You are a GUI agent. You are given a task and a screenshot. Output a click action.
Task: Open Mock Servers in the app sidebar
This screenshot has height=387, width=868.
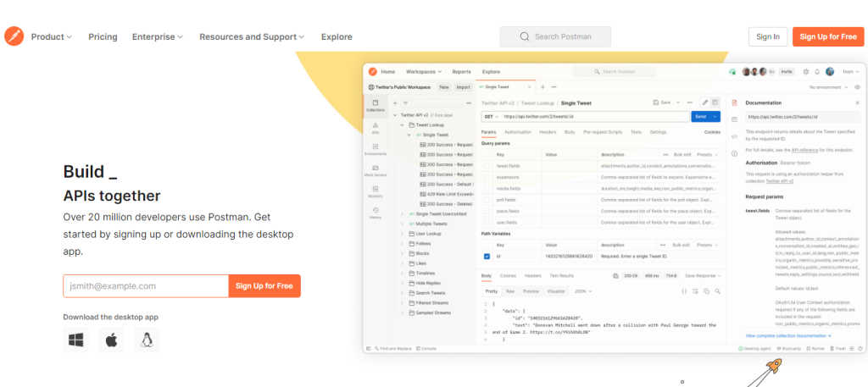point(376,170)
